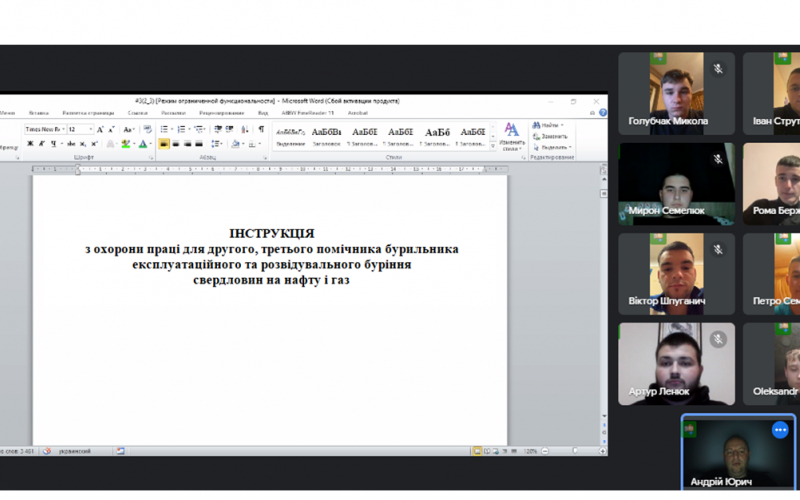Apply multilevel list formatting
Viewport: 800px width, 500px height.
point(199,129)
